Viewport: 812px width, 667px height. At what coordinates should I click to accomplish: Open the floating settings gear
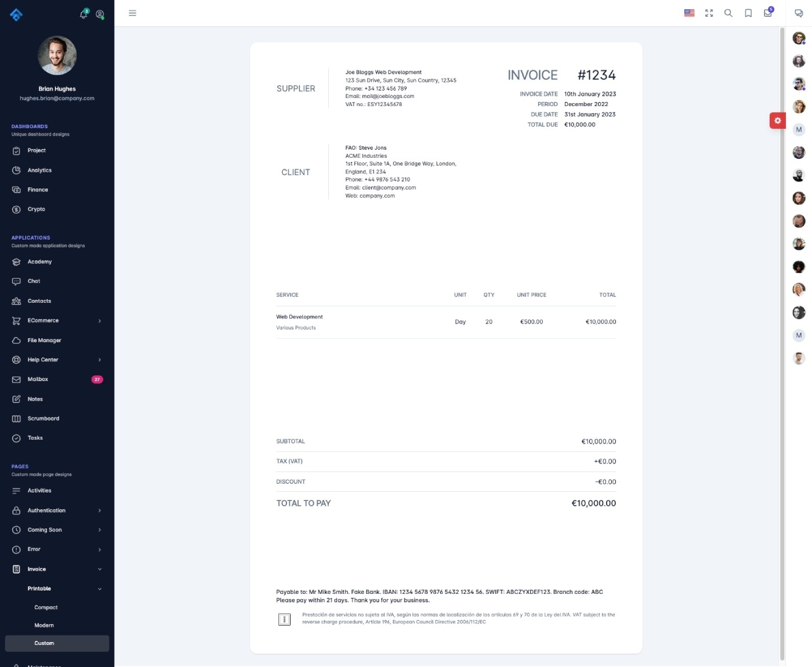(777, 120)
